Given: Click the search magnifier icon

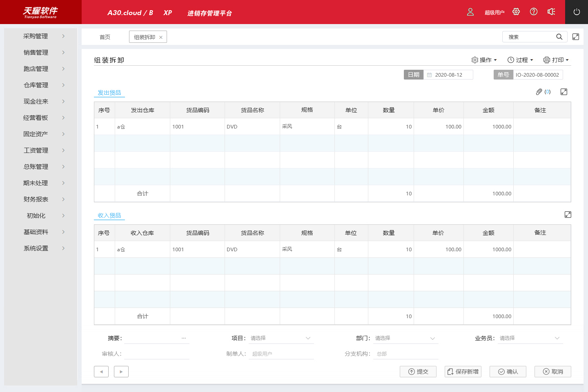Looking at the screenshot, I should point(559,37).
